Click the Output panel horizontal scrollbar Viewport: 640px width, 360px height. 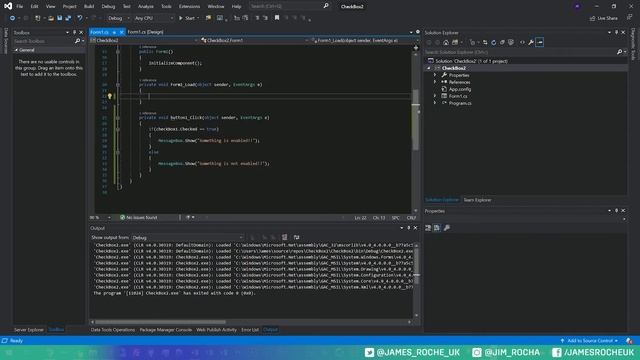coord(160,322)
